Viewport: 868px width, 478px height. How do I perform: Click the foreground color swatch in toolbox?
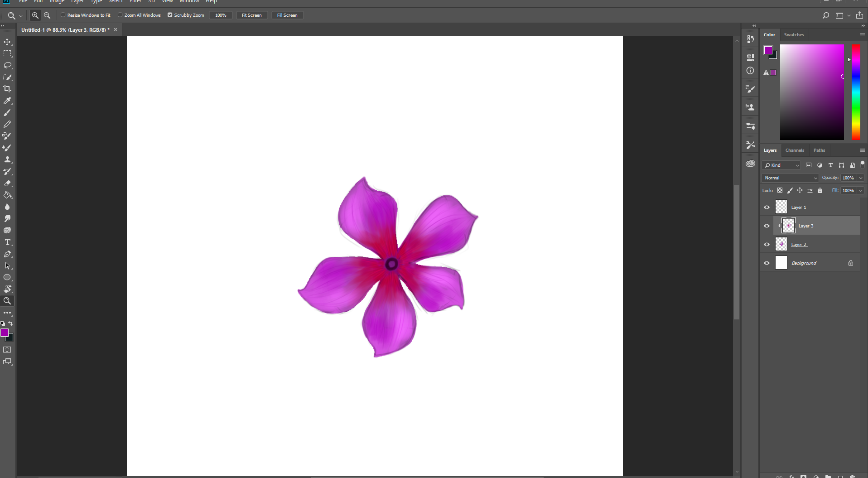tap(5, 333)
